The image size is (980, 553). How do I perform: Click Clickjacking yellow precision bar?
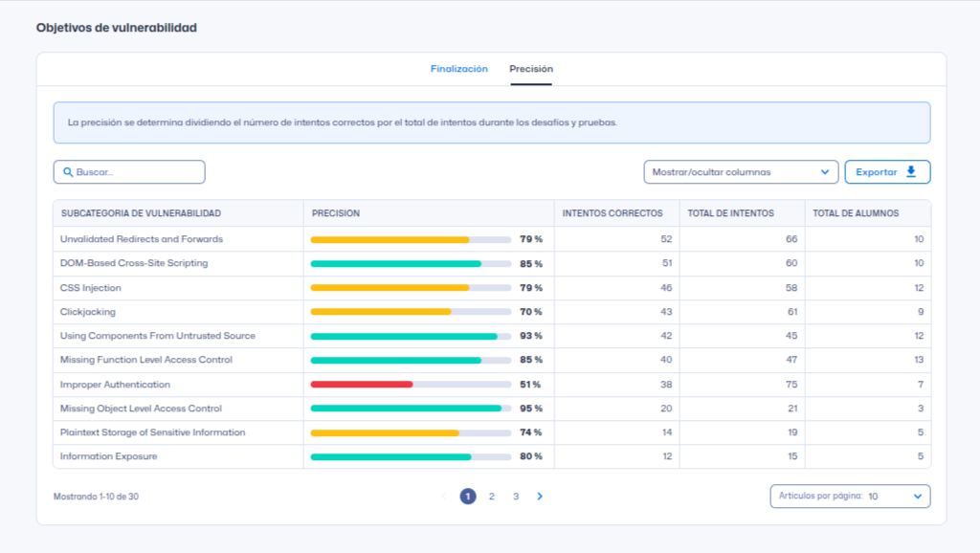(x=381, y=312)
